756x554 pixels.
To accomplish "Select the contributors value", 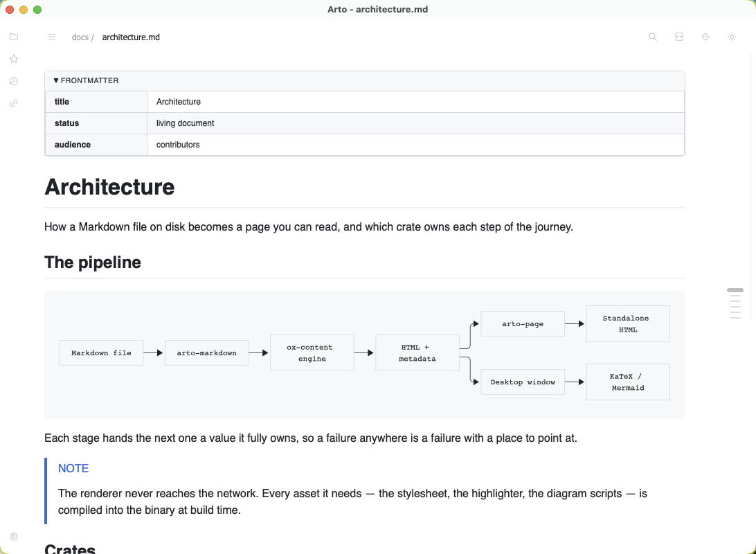I will [x=178, y=145].
